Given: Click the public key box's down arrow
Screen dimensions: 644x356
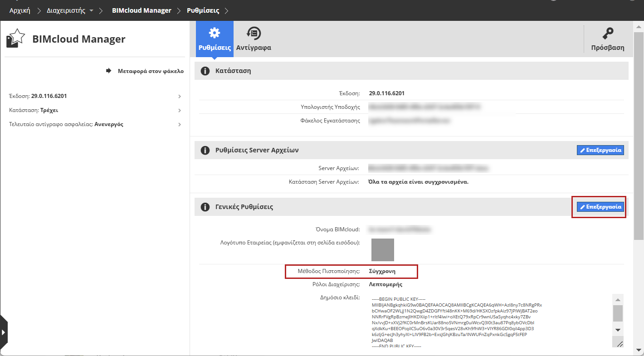Looking at the screenshot, I should click(618, 329).
